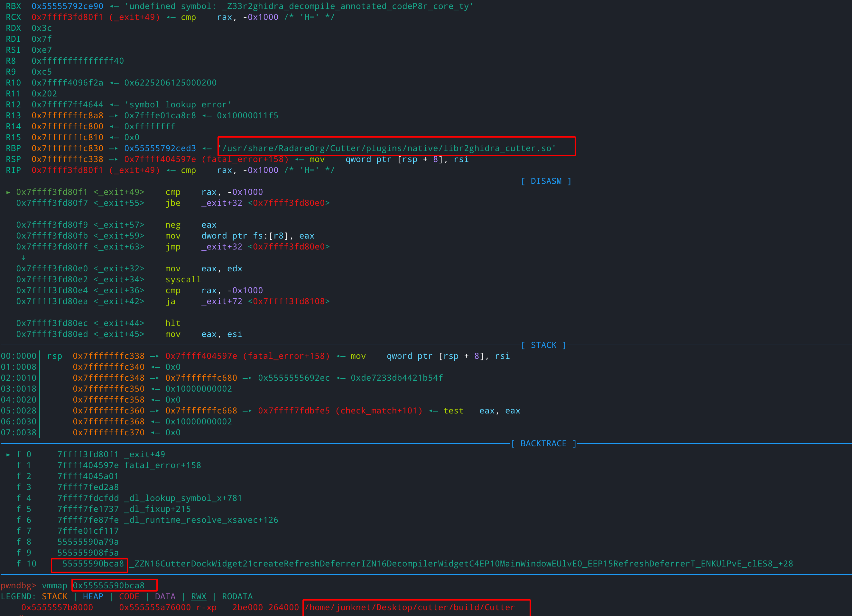Click the HEAP label in the legend
Image resolution: width=852 pixels, height=616 pixels.
click(x=93, y=596)
